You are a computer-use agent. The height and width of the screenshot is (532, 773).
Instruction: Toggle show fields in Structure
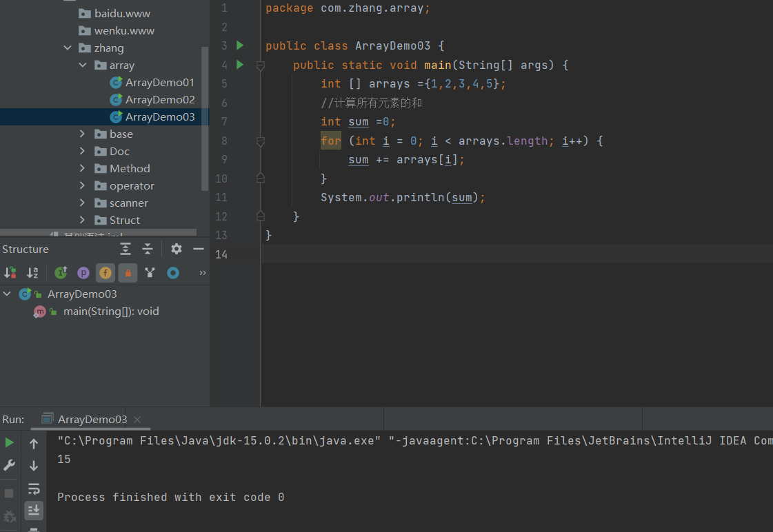point(106,272)
